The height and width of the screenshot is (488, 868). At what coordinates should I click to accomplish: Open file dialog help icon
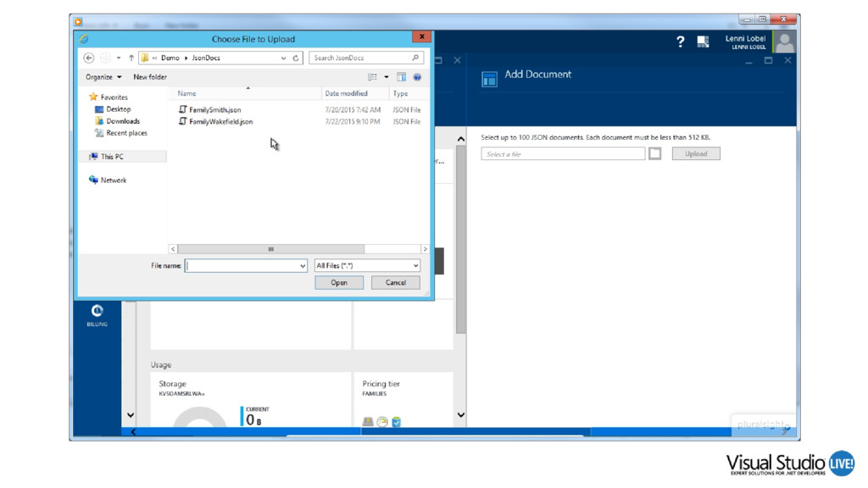click(x=417, y=77)
